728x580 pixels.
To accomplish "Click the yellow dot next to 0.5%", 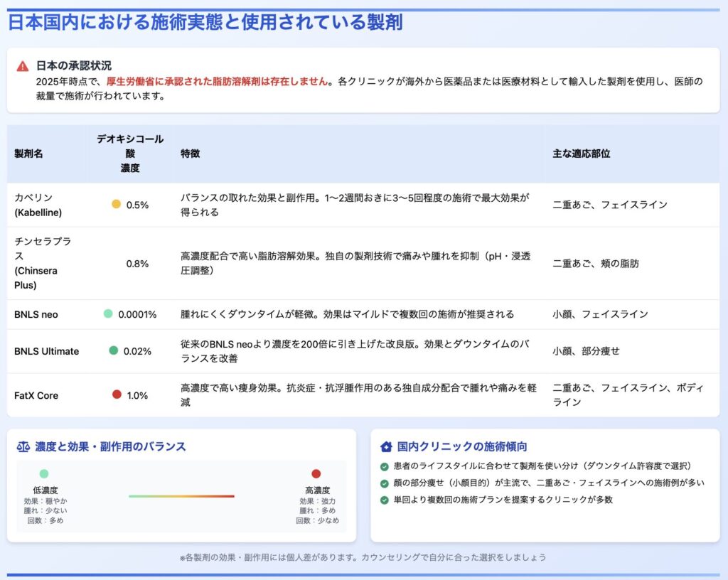I will coord(116,204).
